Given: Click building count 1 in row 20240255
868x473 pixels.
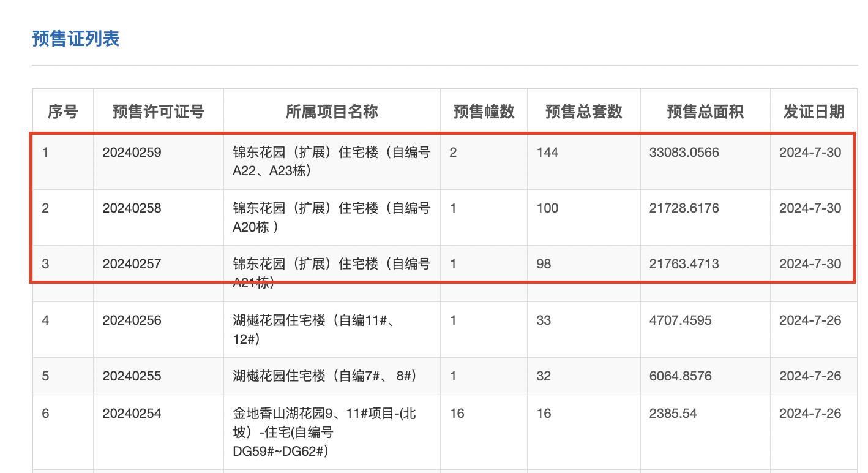Looking at the screenshot, I should [x=453, y=376].
